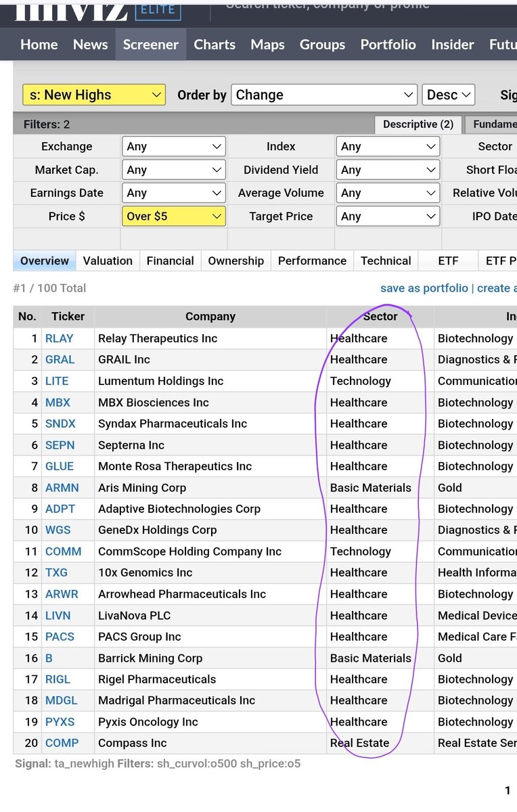Open the Screener menu item
This screenshot has height=812, width=517.
[x=151, y=45]
